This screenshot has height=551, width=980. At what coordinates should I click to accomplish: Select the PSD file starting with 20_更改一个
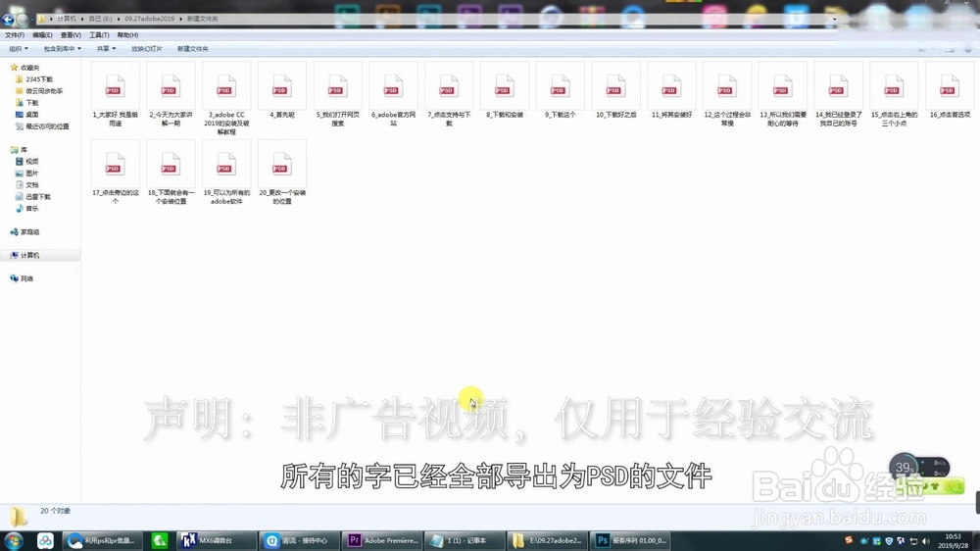pyautogui.click(x=282, y=173)
